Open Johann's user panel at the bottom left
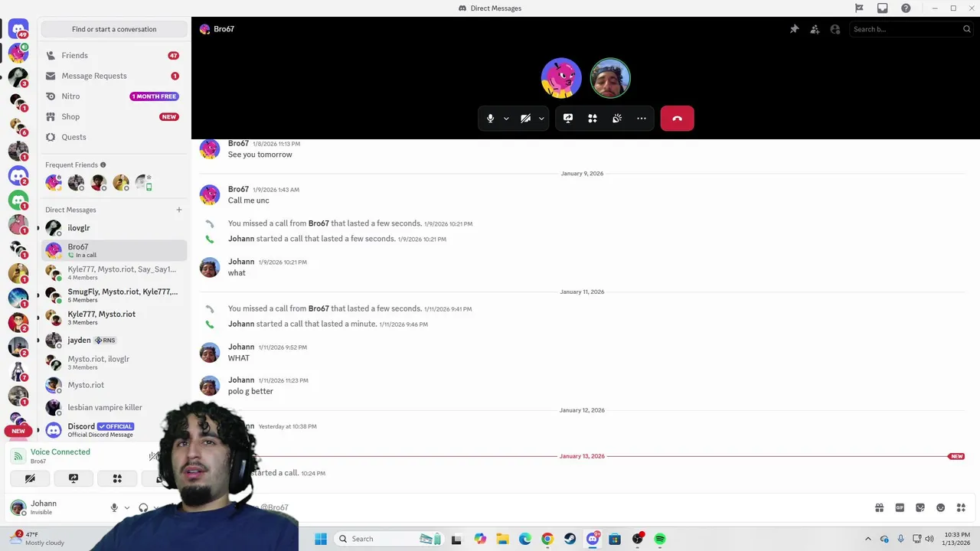The height and width of the screenshot is (551, 980). (x=54, y=507)
